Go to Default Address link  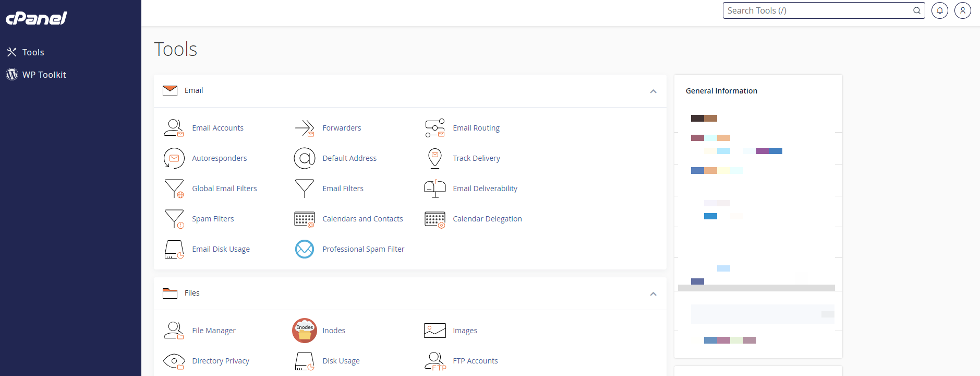tap(349, 158)
